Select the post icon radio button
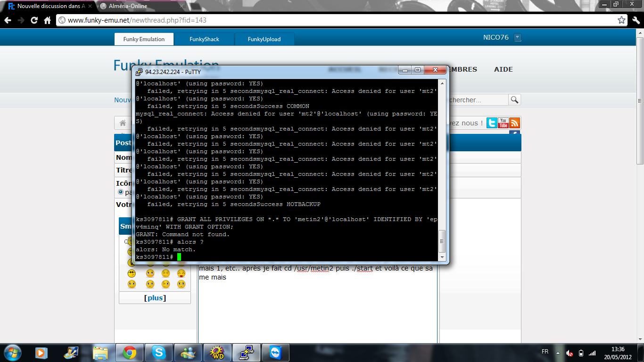 pos(120,192)
